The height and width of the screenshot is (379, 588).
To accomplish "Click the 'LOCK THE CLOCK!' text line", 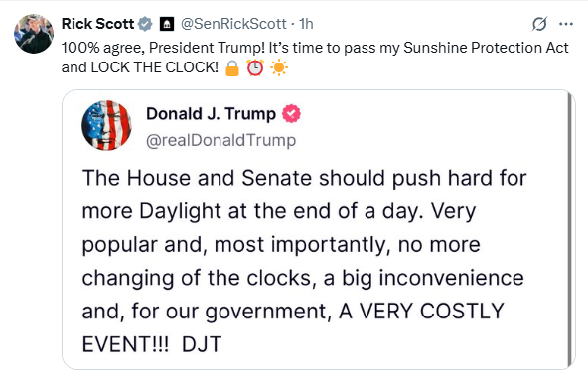I will coord(155,67).
